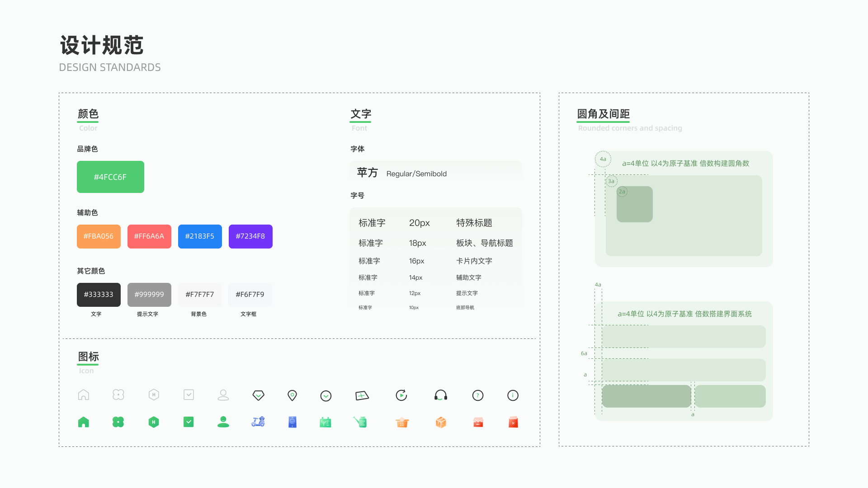
Task: Click the filled green checkbox icon
Action: (x=189, y=422)
